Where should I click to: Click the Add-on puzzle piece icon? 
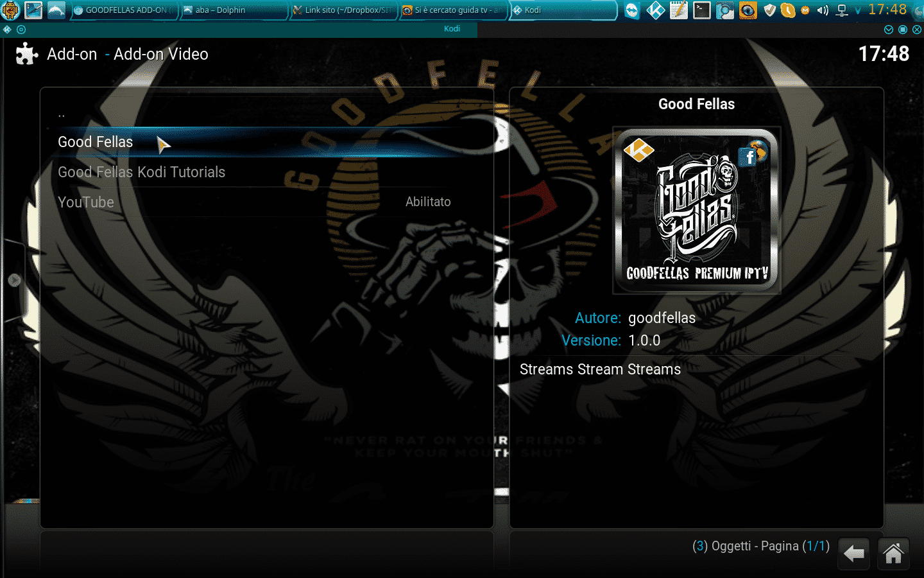point(27,54)
